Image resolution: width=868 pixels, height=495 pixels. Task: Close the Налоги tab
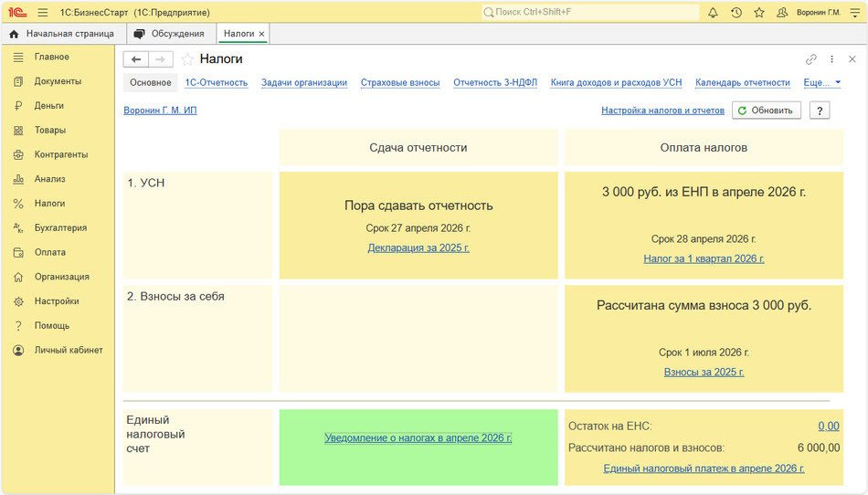(x=262, y=35)
